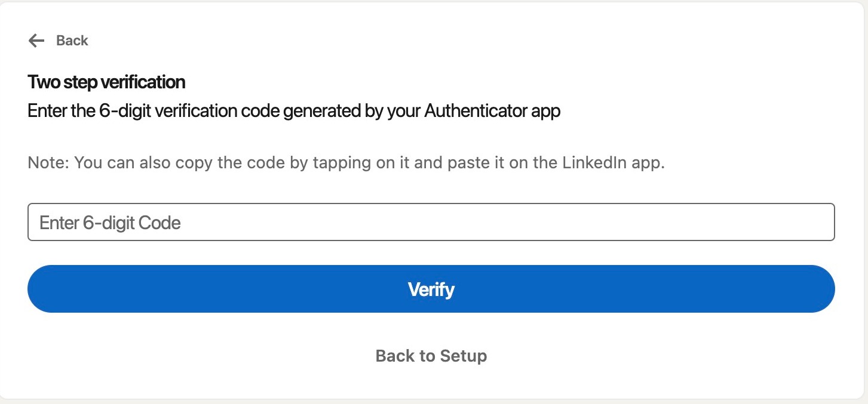868x404 pixels.
Task: Click the "Enter 6-digit Code" input field
Action: coord(431,223)
